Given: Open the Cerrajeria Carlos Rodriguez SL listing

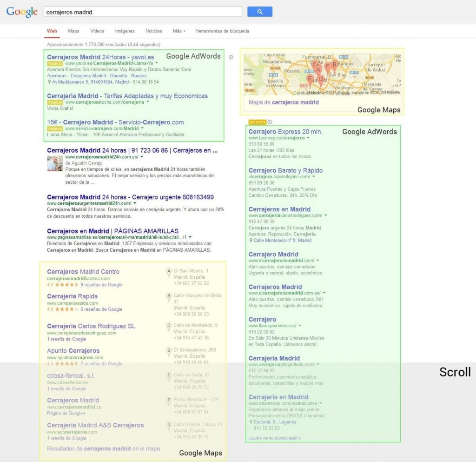Looking at the screenshot, I should (91, 326).
